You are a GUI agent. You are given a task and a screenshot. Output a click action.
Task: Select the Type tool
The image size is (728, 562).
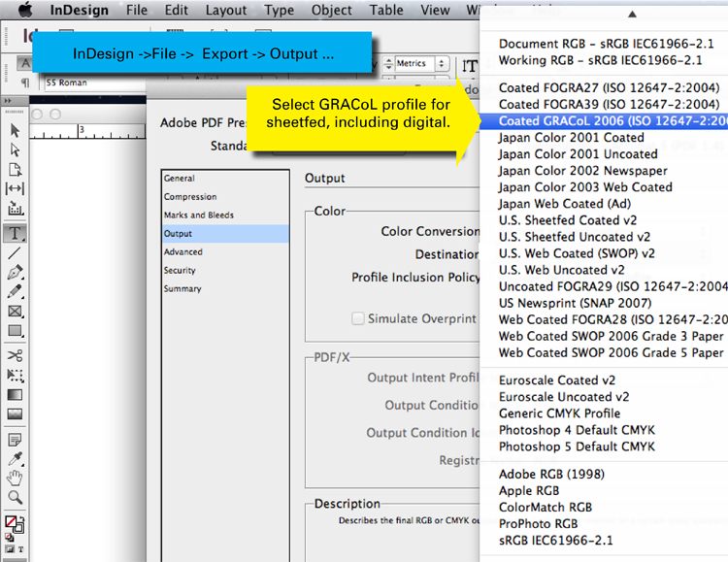click(15, 233)
